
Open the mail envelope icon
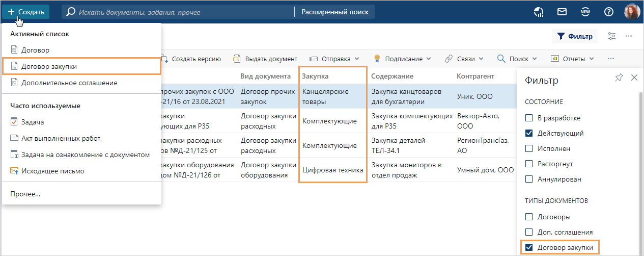pos(562,12)
